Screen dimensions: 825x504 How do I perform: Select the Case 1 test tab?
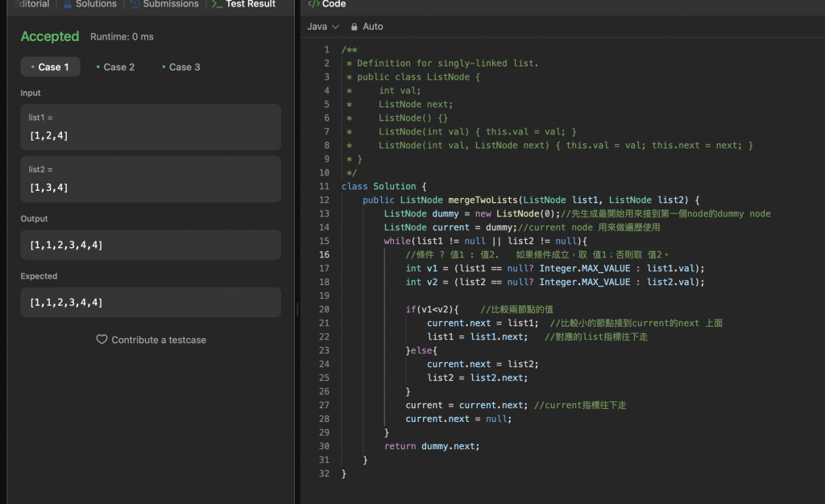pos(51,67)
